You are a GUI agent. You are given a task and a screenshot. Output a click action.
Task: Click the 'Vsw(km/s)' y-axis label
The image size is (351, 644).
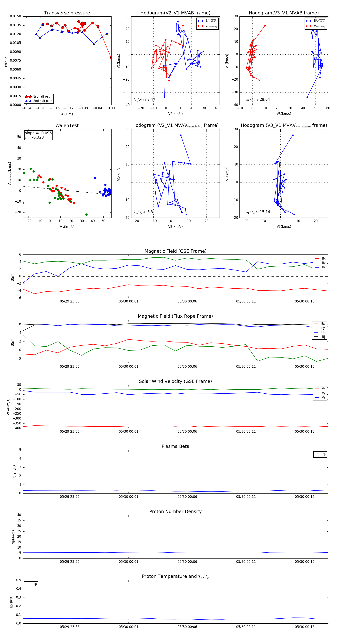coord(8,407)
